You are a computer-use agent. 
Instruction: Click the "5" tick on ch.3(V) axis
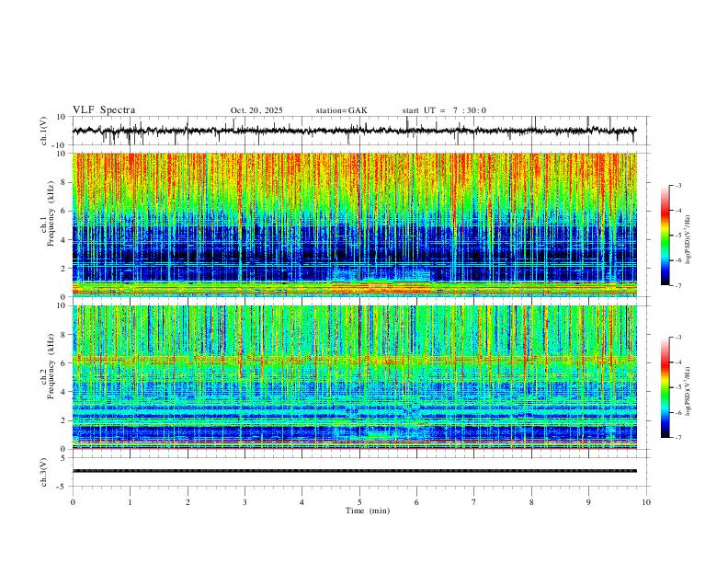(64, 457)
